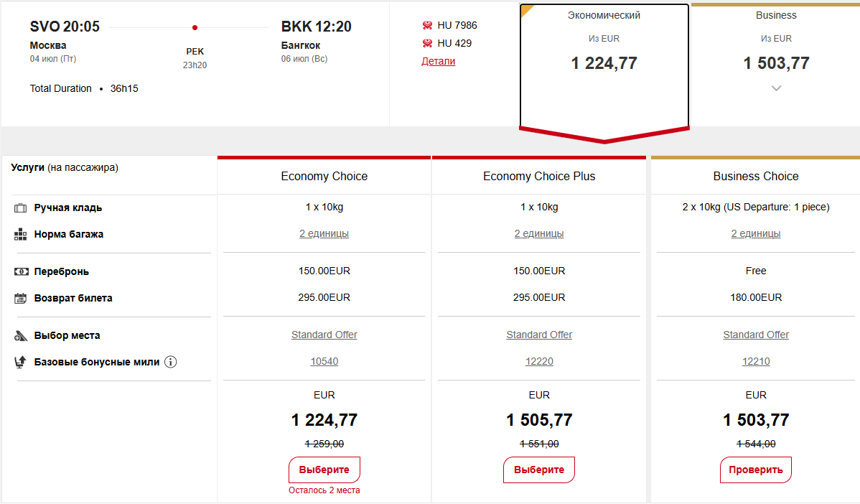The image size is (860, 504).
Task: Open Business Choice Standard Offer link
Action: tap(756, 335)
